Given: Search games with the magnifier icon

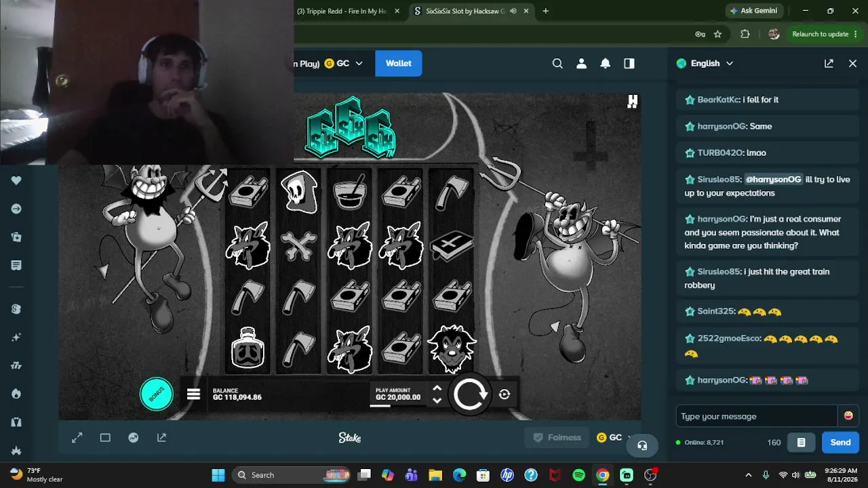Looking at the screenshot, I should coord(557,63).
